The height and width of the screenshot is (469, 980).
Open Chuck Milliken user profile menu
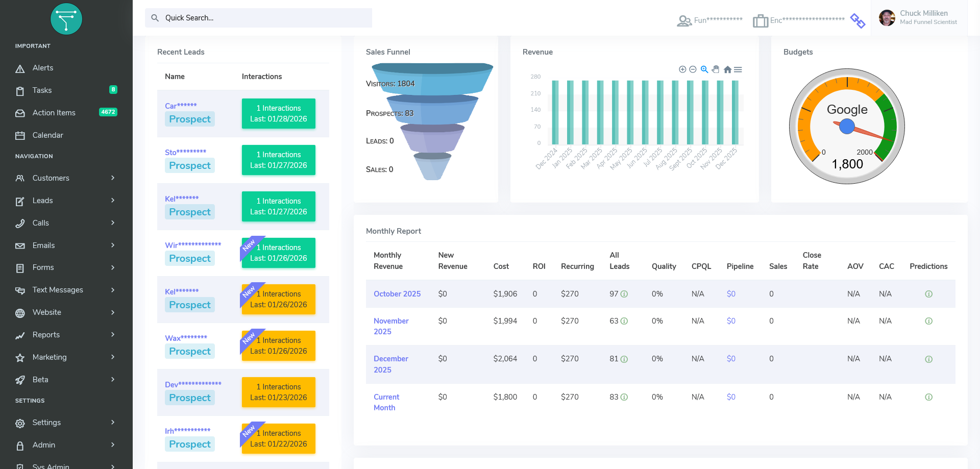coord(918,17)
